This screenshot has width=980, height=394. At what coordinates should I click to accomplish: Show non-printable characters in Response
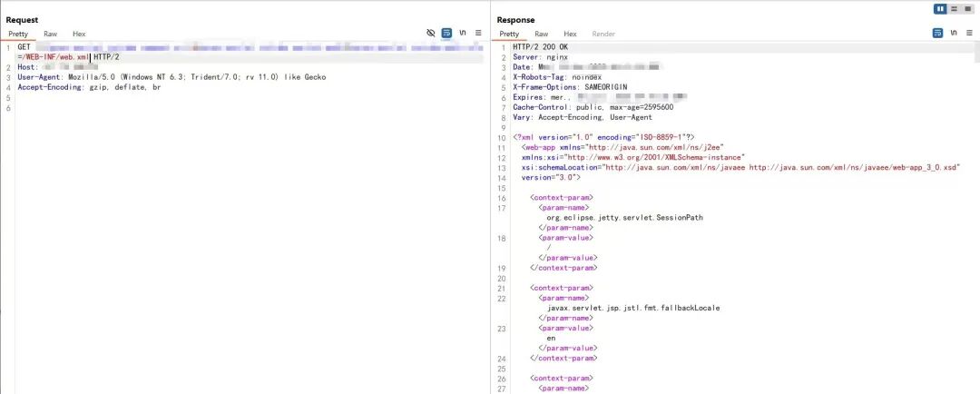point(953,33)
